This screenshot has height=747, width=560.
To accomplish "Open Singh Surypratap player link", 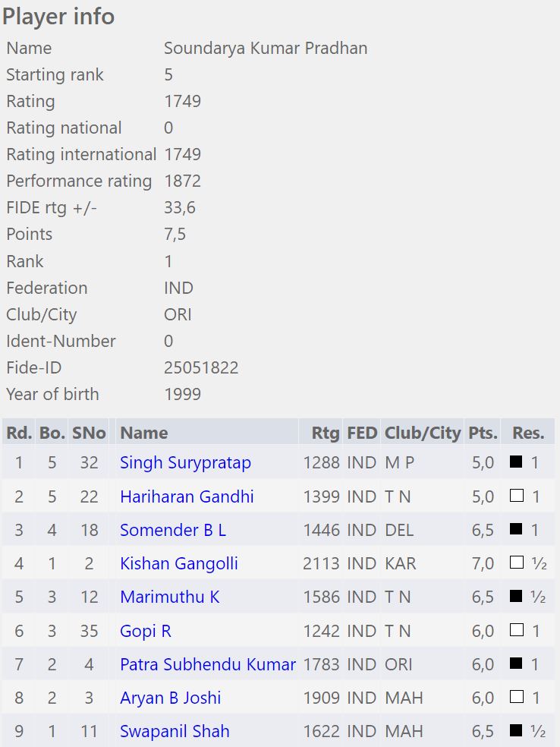I will point(185,462).
